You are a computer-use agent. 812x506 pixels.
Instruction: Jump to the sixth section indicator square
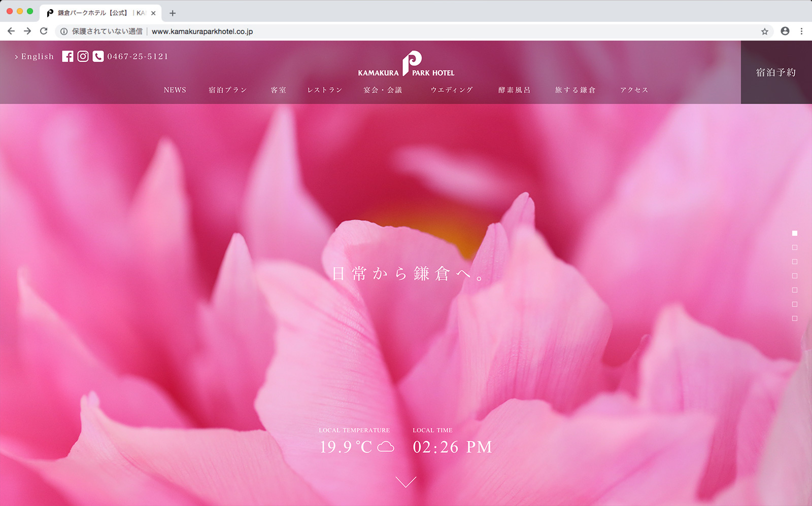pyautogui.click(x=795, y=304)
